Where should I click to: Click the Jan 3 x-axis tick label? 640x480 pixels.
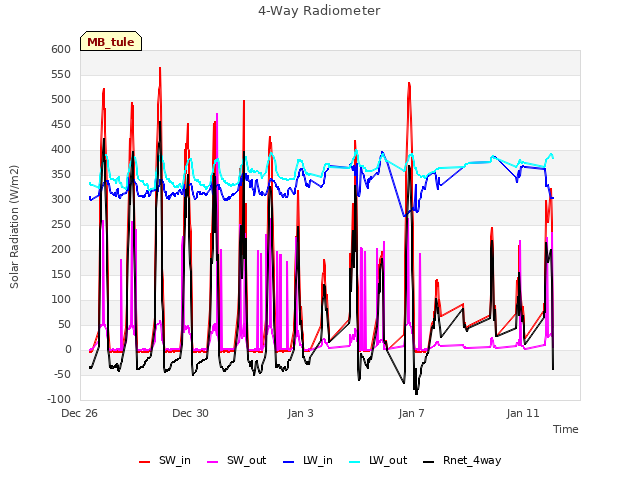(301, 413)
